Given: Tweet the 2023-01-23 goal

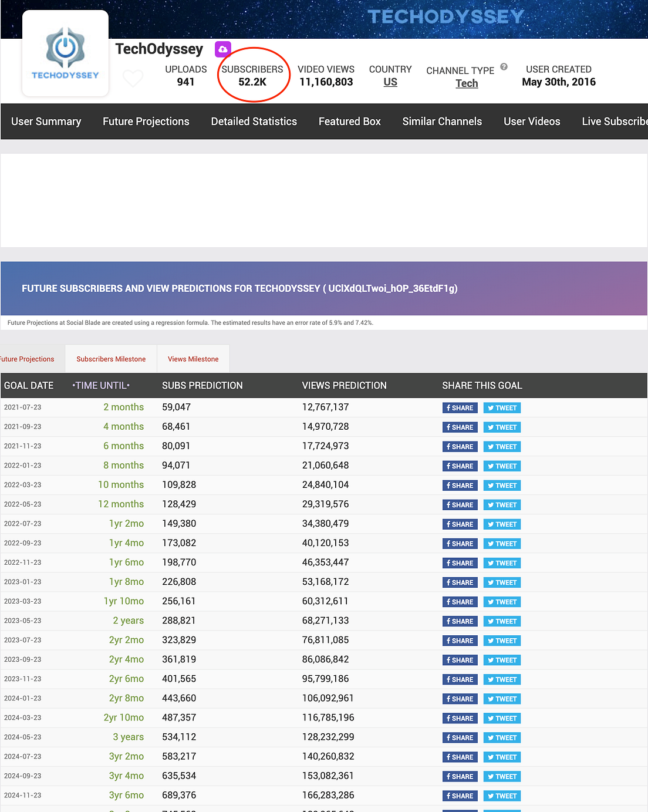Looking at the screenshot, I should coord(502,582).
